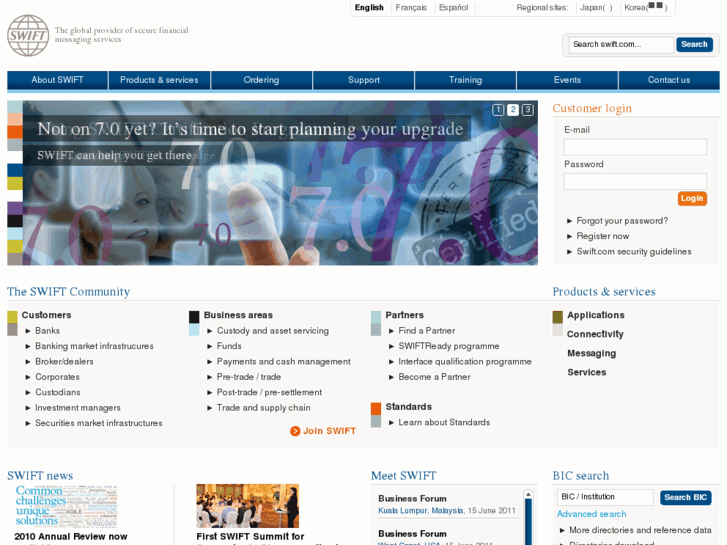The height and width of the screenshot is (545, 727).
Task: Open First SWIFT Summit news headline
Action: click(x=250, y=537)
